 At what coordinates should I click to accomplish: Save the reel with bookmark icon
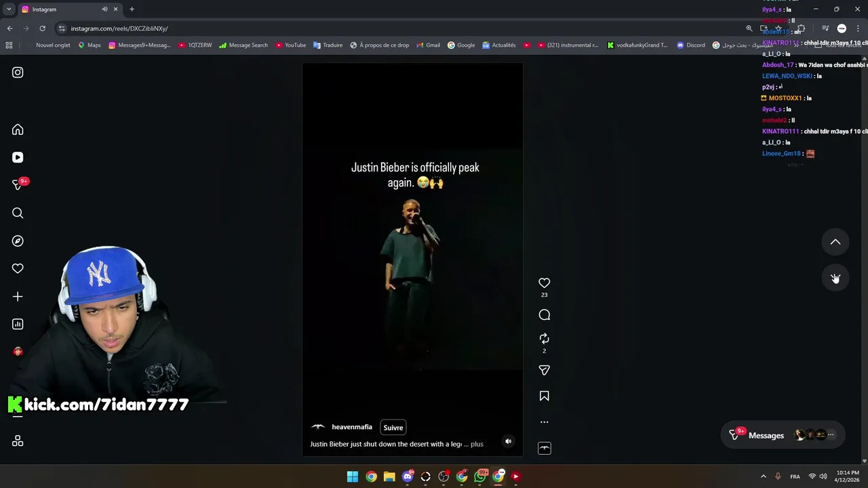tap(544, 396)
